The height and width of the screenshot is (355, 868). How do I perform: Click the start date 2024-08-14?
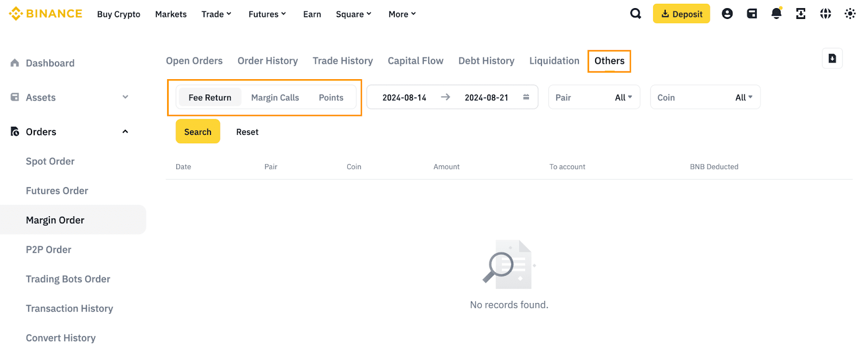[404, 98]
